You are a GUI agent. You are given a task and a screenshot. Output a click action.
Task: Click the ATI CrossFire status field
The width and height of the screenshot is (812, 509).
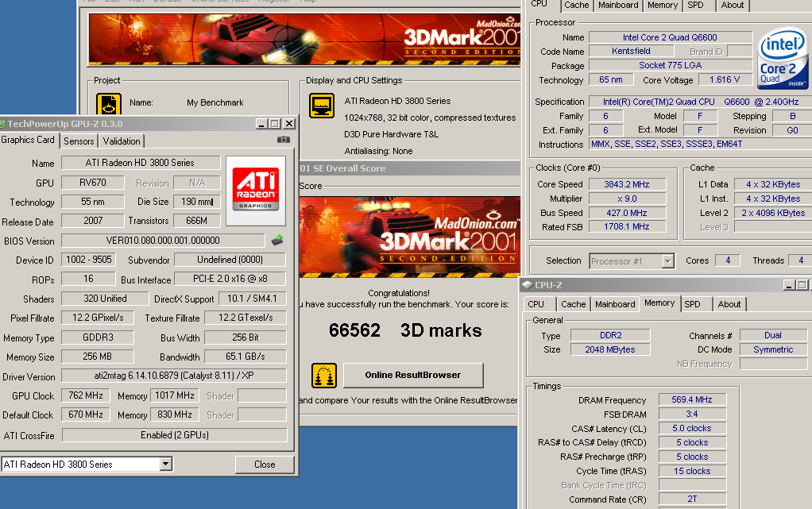175,435
